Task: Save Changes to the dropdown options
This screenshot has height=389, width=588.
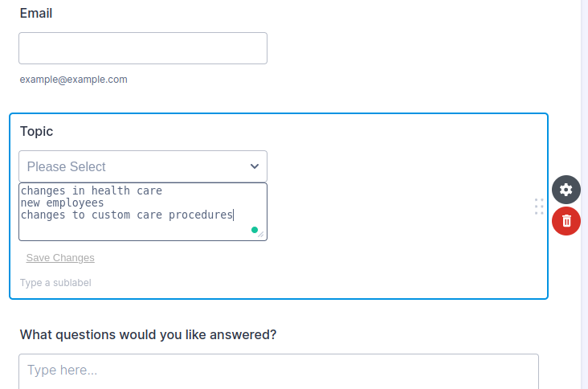Action: coord(60,258)
